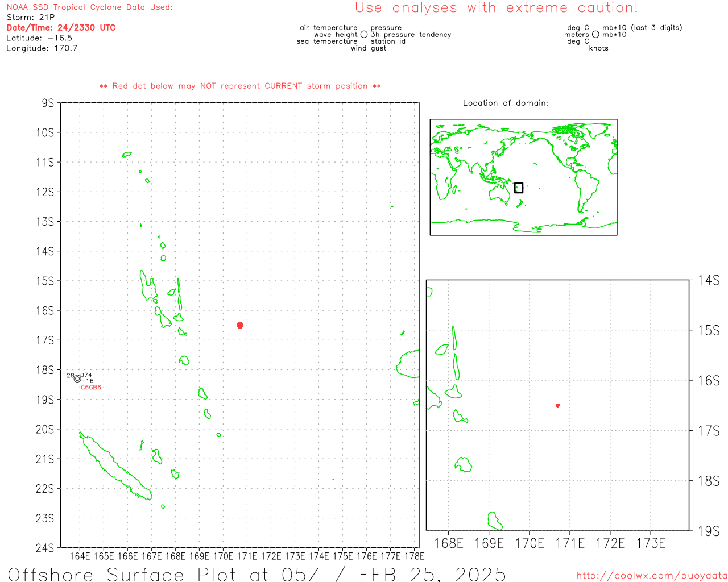Screen dimensions: 728x582
Task: Click the red 'Date/Time: 24/2330 UTC' line
Action: point(61,28)
